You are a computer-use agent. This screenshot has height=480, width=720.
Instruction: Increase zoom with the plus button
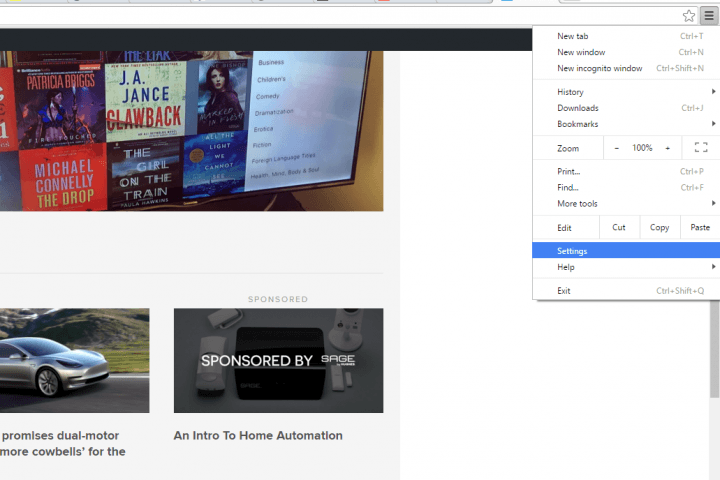click(x=668, y=147)
